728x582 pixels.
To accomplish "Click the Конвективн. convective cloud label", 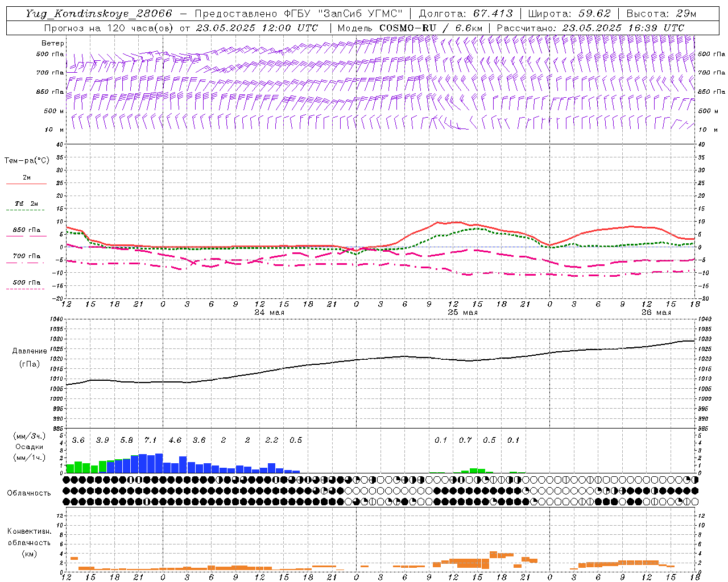I will click(29, 531).
